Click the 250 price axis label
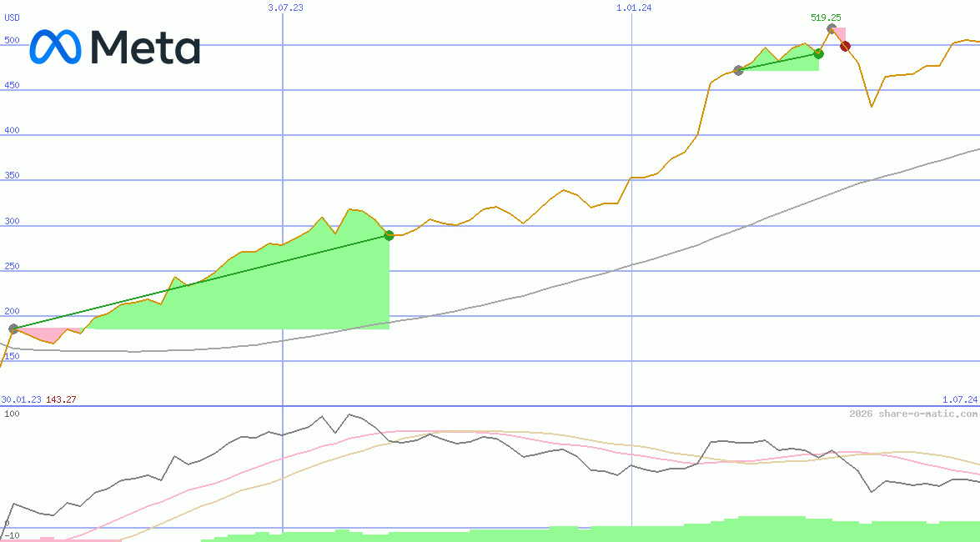Viewport: 980px width, 542px height. [12, 266]
